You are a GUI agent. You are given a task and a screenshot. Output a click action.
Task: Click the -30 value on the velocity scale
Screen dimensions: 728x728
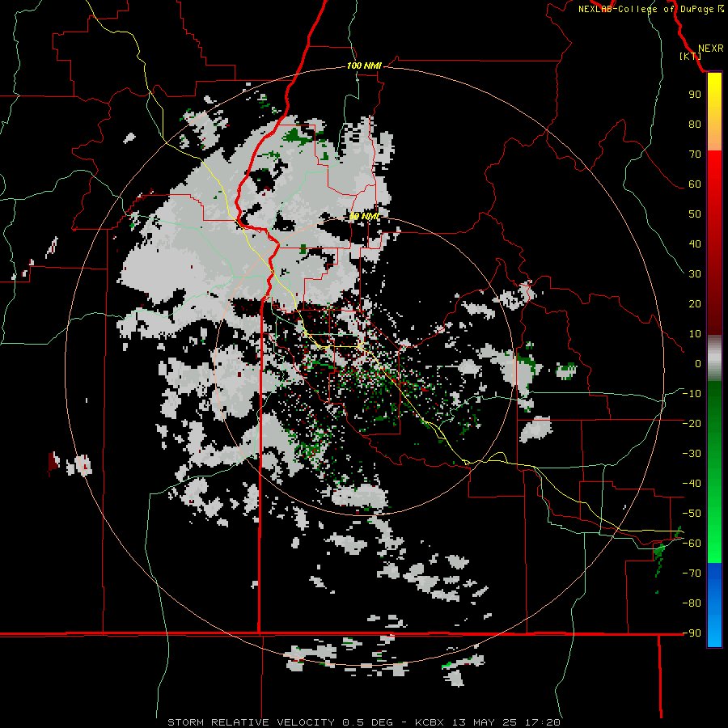[692, 454]
